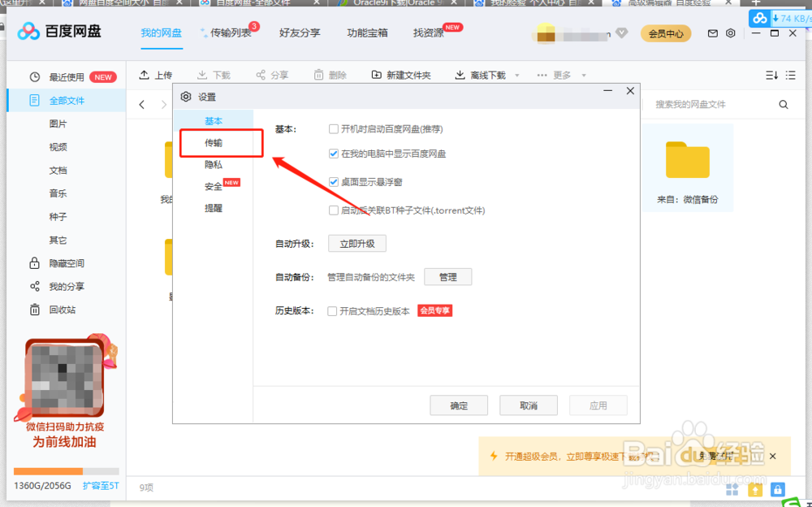The width and height of the screenshot is (812, 507).
Task: Enable document history version checkbox
Action: 332,311
